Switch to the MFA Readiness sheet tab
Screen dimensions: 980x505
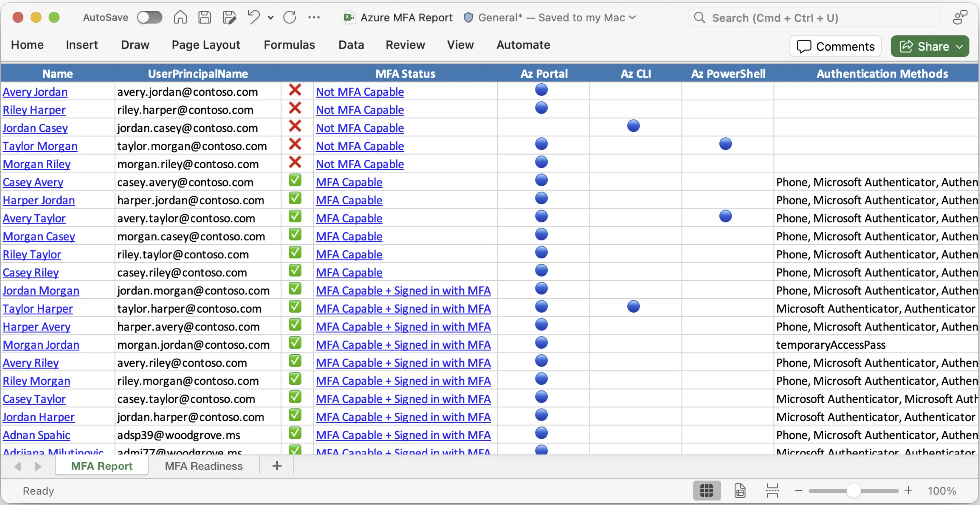coord(203,466)
